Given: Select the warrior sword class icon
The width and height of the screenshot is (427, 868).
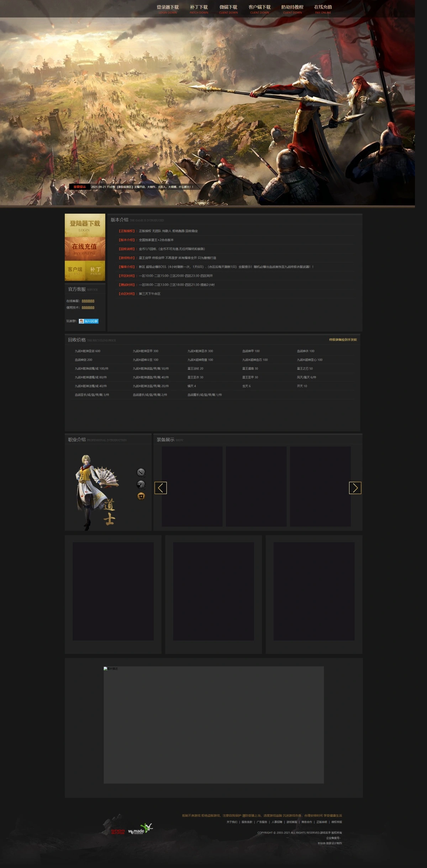Looking at the screenshot, I should pyautogui.click(x=141, y=472).
